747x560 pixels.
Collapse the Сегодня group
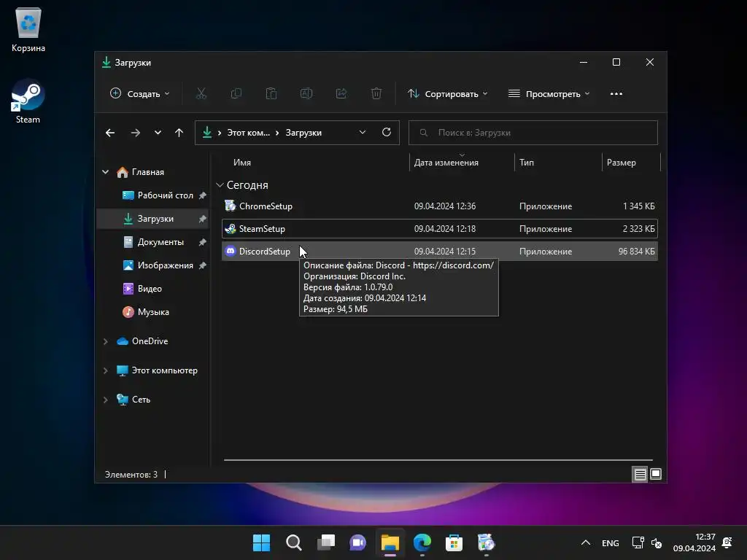220,184
